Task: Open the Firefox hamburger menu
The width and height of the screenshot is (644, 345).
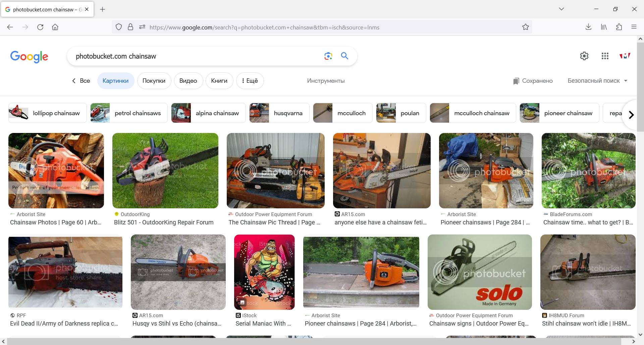Action: click(x=634, y=27)
